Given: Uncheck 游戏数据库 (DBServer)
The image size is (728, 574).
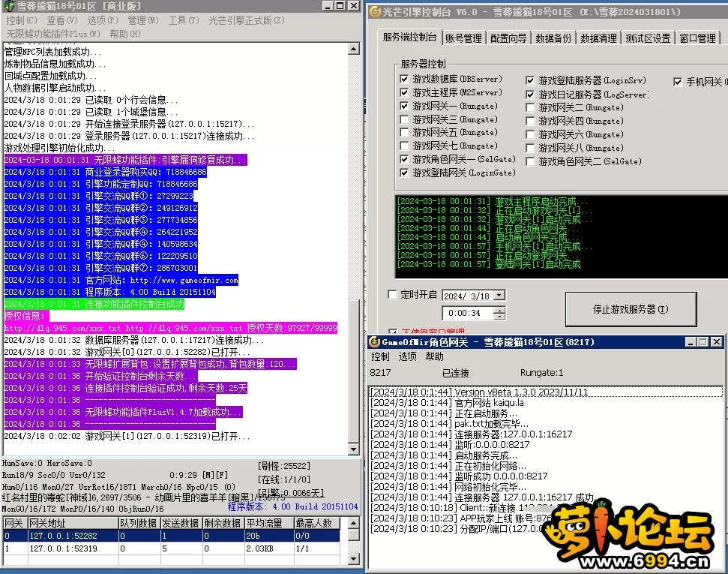Looking at the screenshot, I should coord(404,79).
